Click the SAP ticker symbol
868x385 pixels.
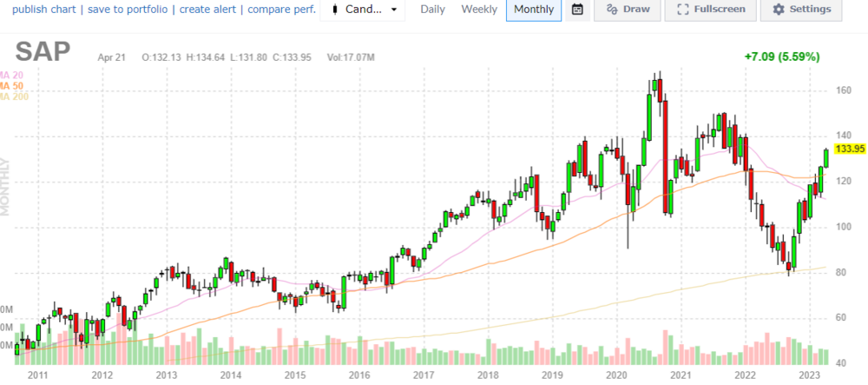pos(42,52)
